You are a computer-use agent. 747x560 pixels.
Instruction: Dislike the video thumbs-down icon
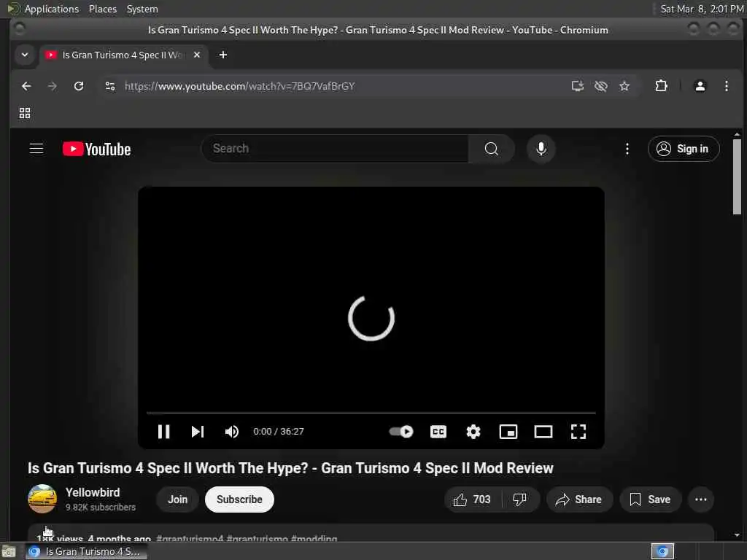click(519, 499)
